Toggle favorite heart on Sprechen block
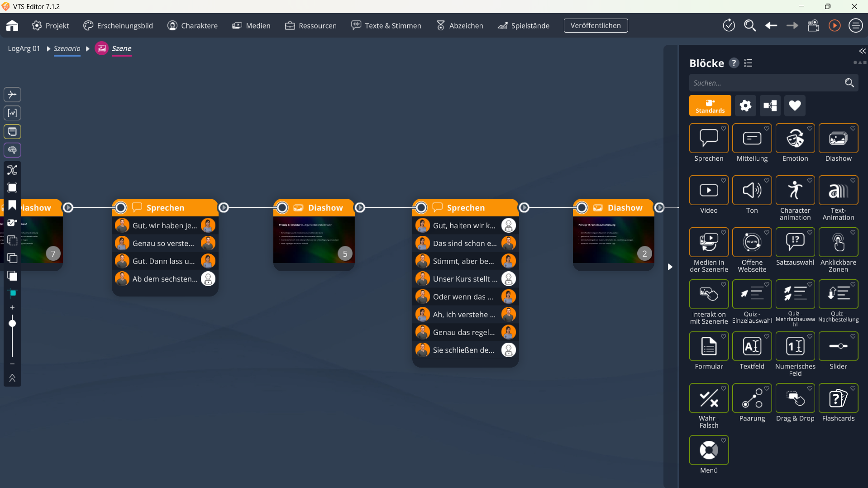Image resolution: width=868 pixels, height=488 pixels. 724,129
